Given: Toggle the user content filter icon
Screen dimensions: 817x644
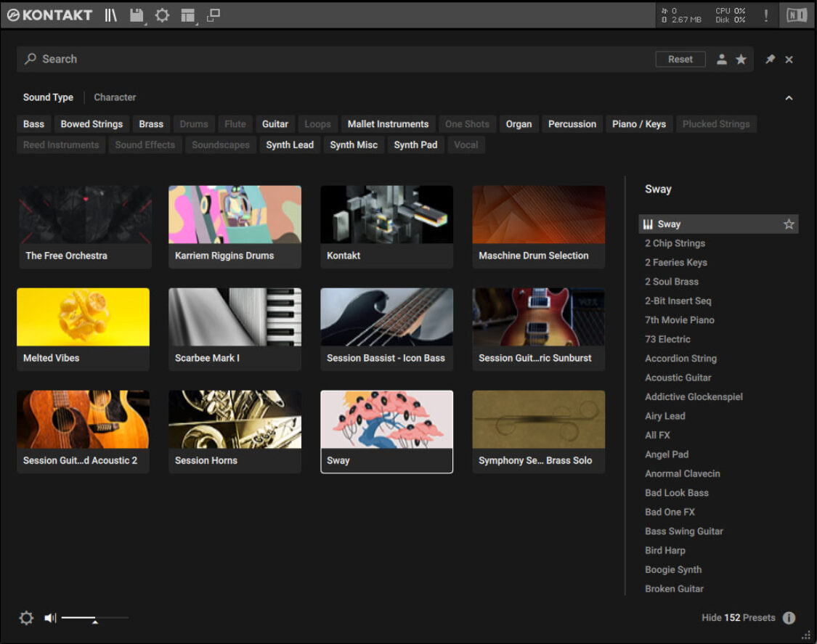Looking at the screenshot, I should 722,60.
